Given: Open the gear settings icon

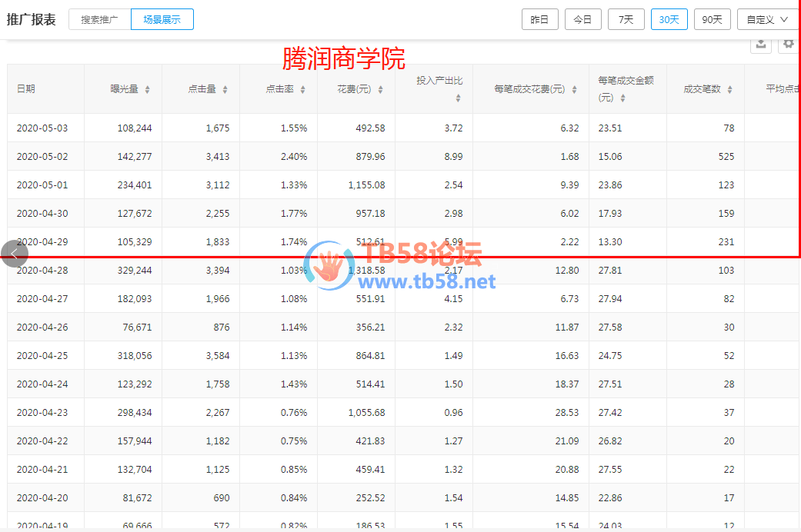Looking at the screenshot, I should pos(788,44).
